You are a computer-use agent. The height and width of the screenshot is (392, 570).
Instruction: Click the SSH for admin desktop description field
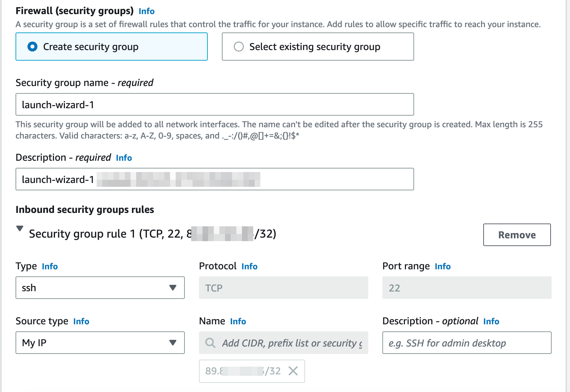(x=466, y=343)
